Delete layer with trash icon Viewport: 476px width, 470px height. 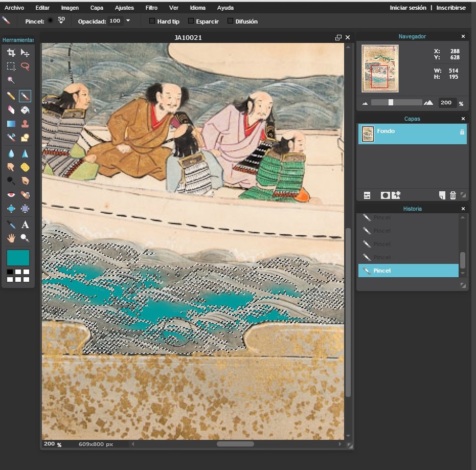tap(453, 195)
